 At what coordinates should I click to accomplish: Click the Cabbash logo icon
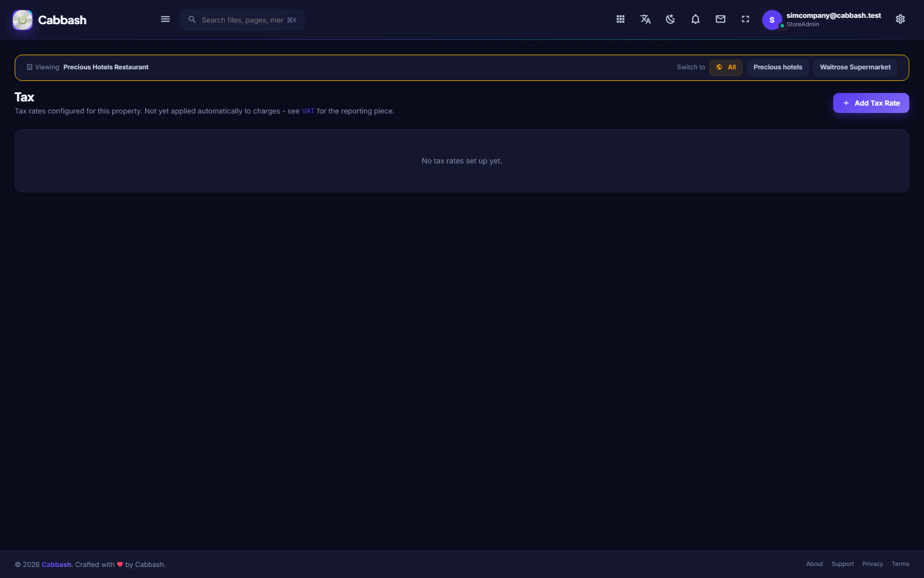coord(23,20)
